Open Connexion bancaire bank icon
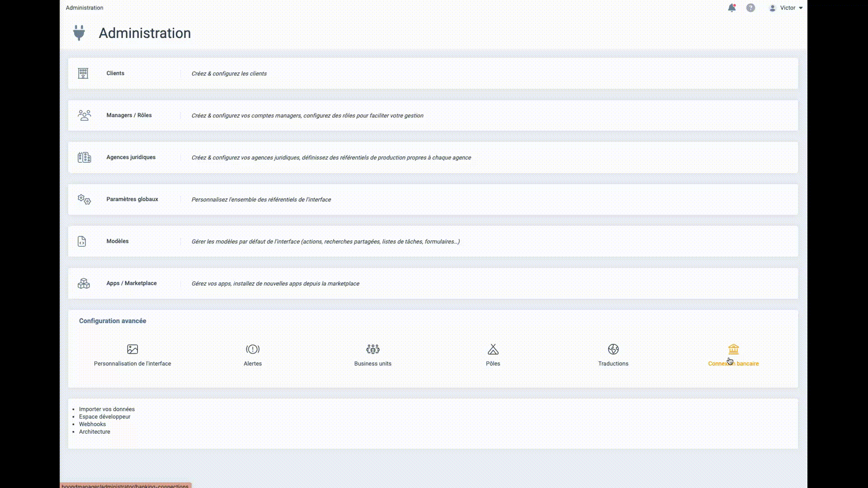 click(x=733, y=349)
